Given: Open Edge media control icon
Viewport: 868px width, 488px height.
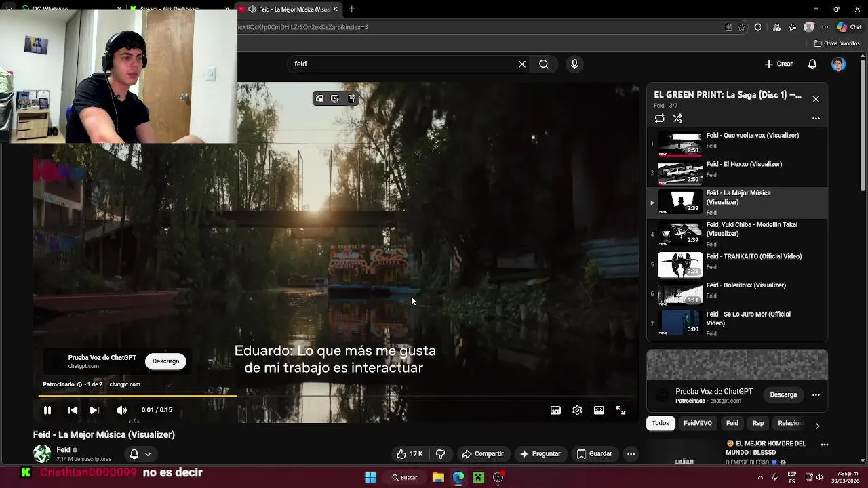Looking at the screenshot, I should coord(776,27).
